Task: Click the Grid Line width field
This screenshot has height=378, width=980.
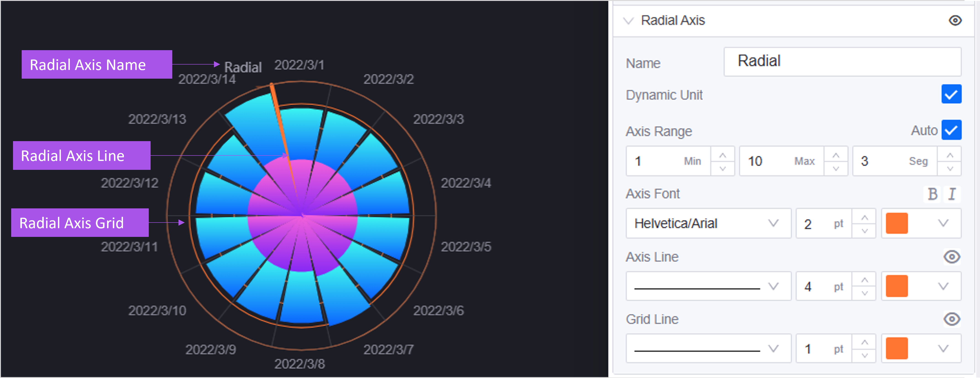Action: pos(824,349)
